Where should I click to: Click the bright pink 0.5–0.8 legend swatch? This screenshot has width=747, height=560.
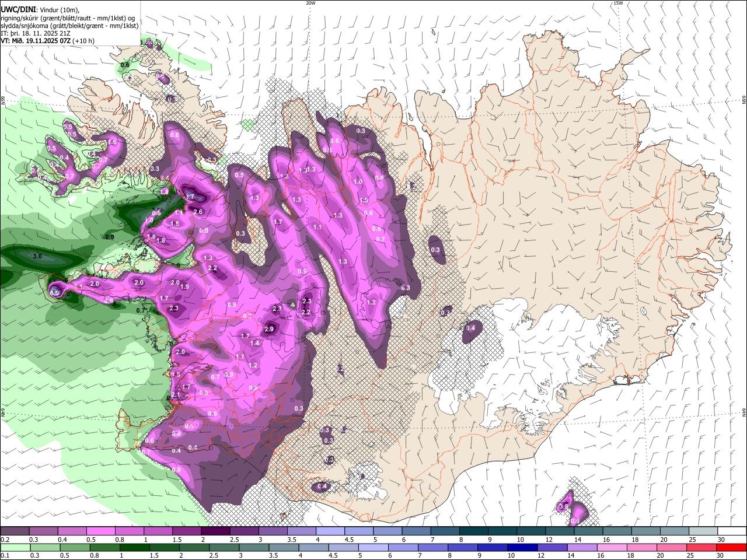[100, 531]
